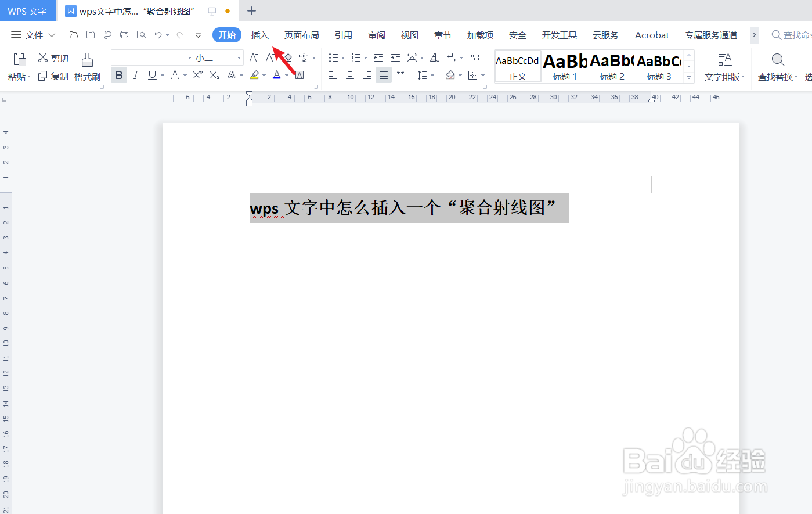Screen dimensions: 812x514
Task: Open the Insert (插入) tab
Action: point(260,35)
